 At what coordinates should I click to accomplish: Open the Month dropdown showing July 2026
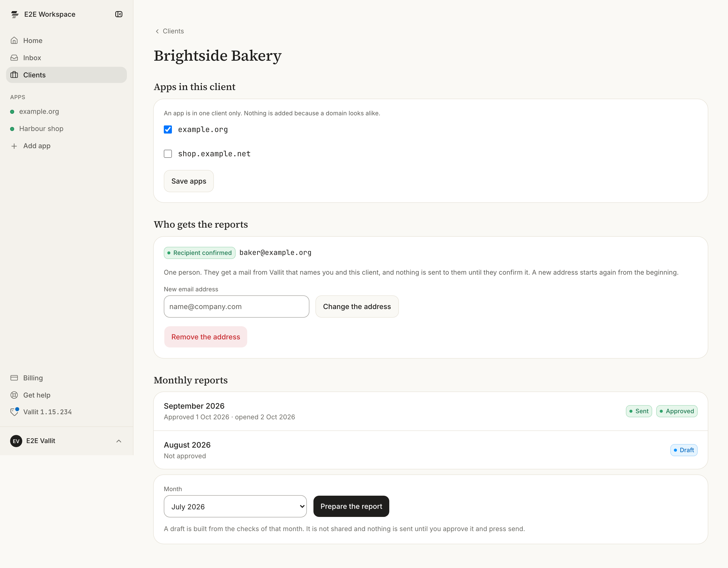point(235,506)
